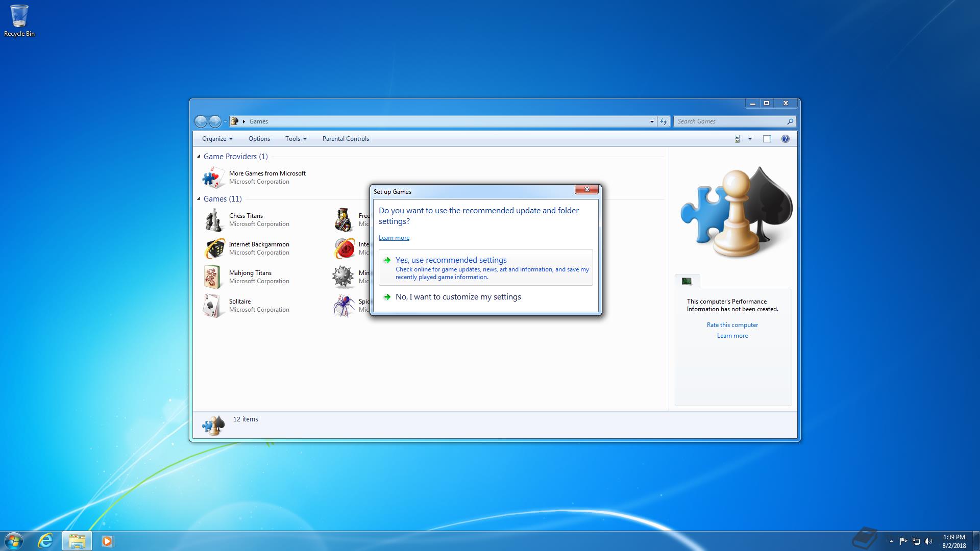Select the Internet Backgammon label text
Screen dimensions: 980x551
(x=259, y=244)
